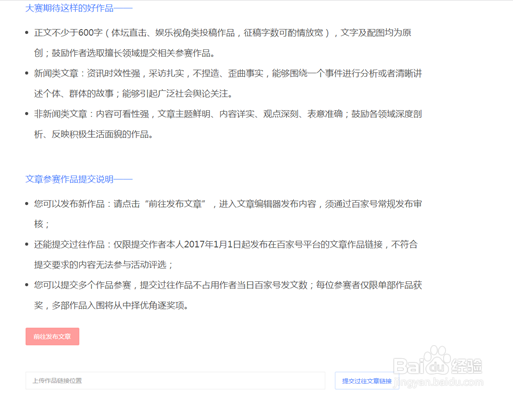Click the line 创；鼓励作者选取擅长领域提交相关参赛作品
The height and width of the screenshot is (400, 513).
124,53
